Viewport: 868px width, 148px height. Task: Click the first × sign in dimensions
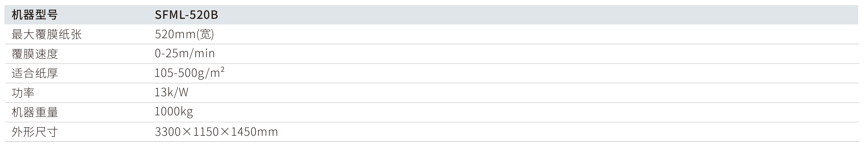click(x=187, y=132)
